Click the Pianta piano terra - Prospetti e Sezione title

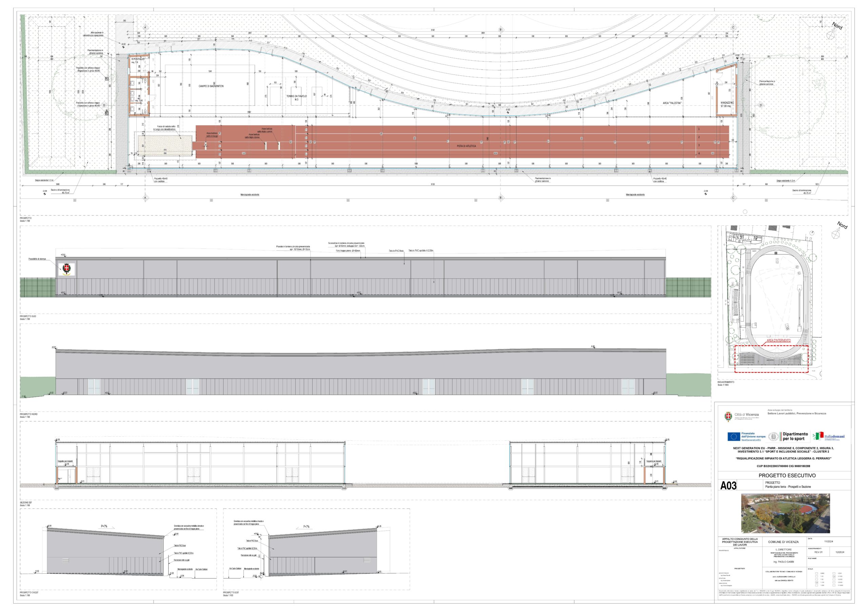[x=788, y=487]
